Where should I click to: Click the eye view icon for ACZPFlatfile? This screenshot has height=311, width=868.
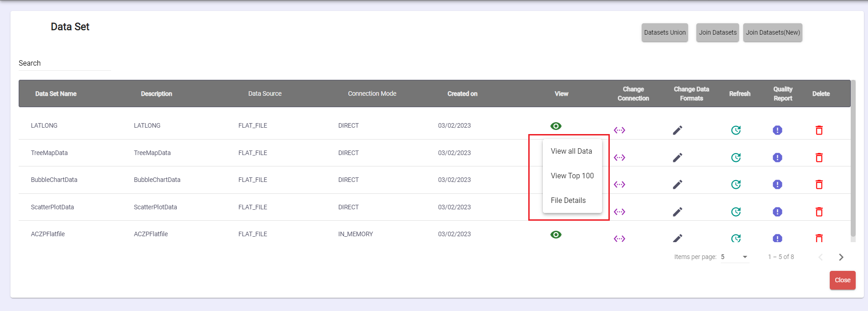(556, 234)
